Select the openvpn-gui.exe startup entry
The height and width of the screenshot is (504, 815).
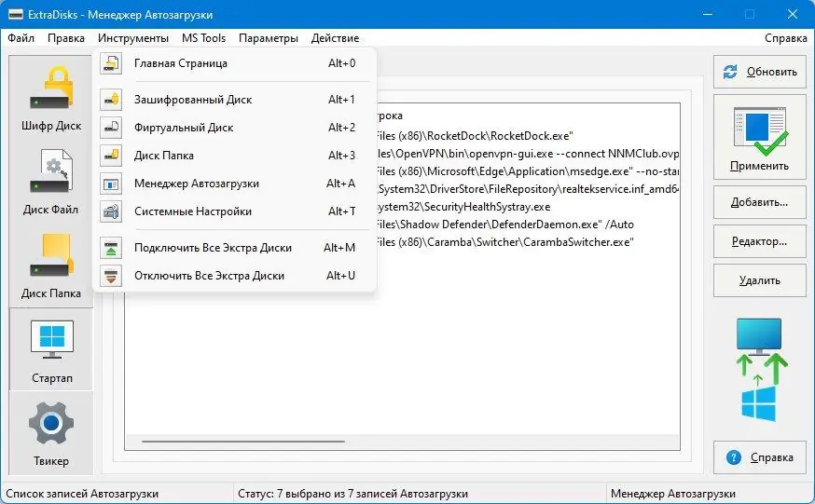528,154
